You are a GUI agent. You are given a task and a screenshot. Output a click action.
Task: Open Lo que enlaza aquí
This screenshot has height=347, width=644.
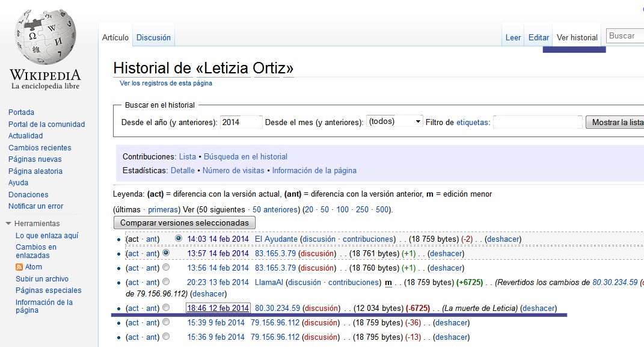tap(47, 235)
